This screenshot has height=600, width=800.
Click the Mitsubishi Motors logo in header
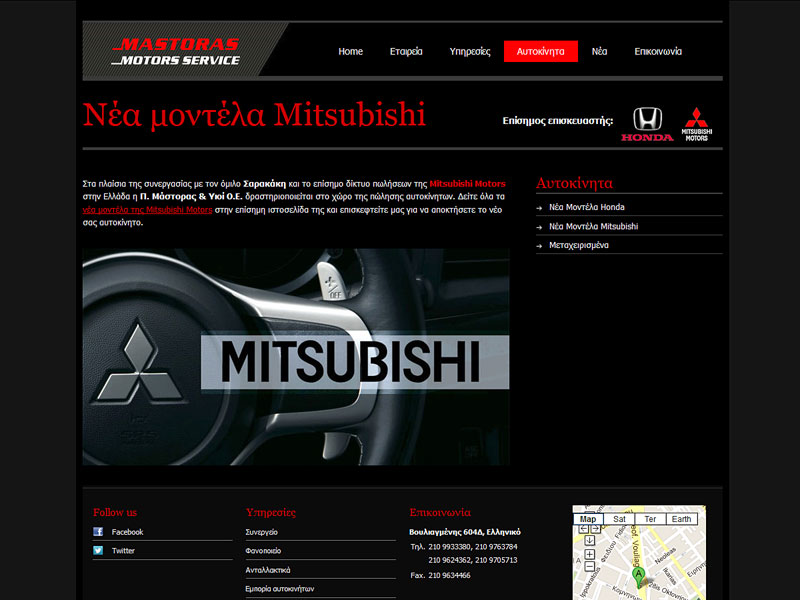point(696,124)
